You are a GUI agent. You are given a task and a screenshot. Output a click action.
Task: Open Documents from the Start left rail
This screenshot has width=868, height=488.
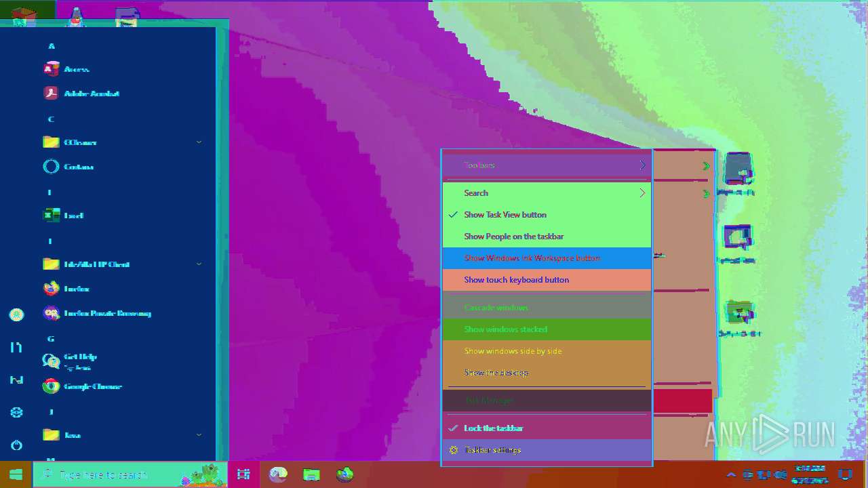(x=16, y=347)
